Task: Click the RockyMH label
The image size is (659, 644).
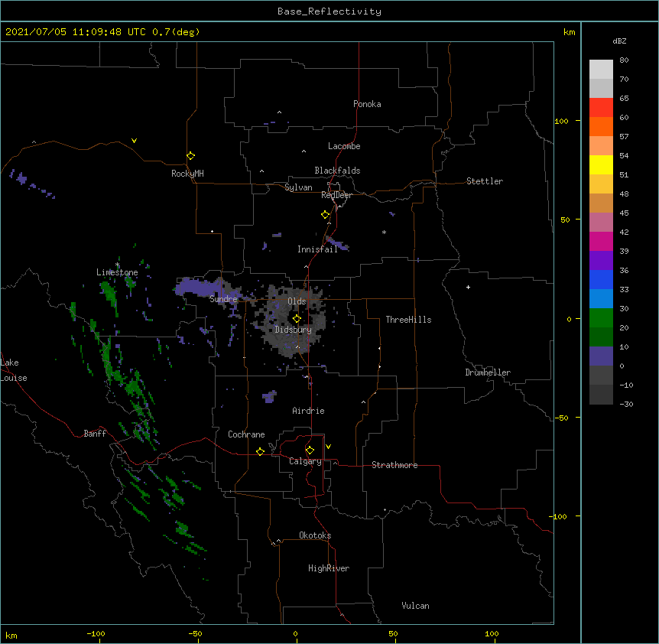Action: (187, 174)
